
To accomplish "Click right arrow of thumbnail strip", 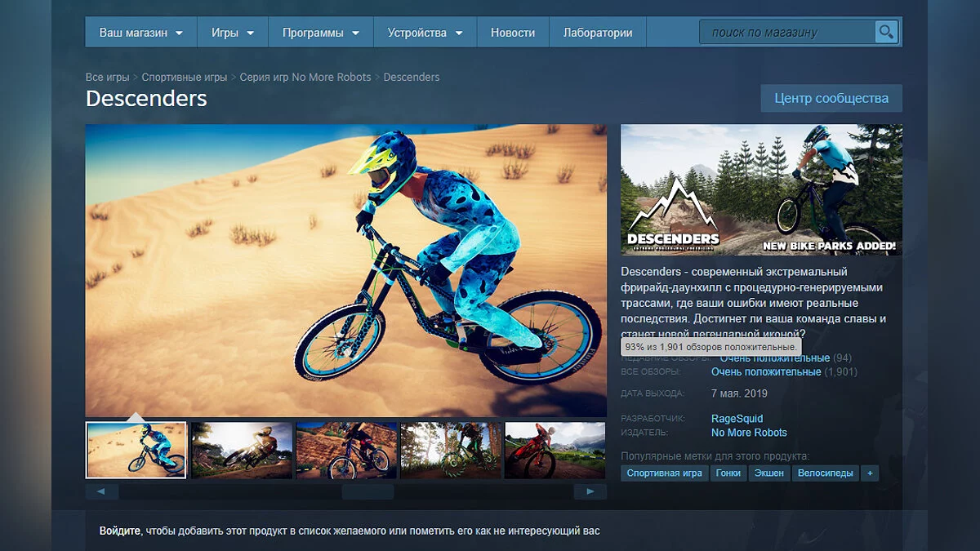I will click(590, 491).
